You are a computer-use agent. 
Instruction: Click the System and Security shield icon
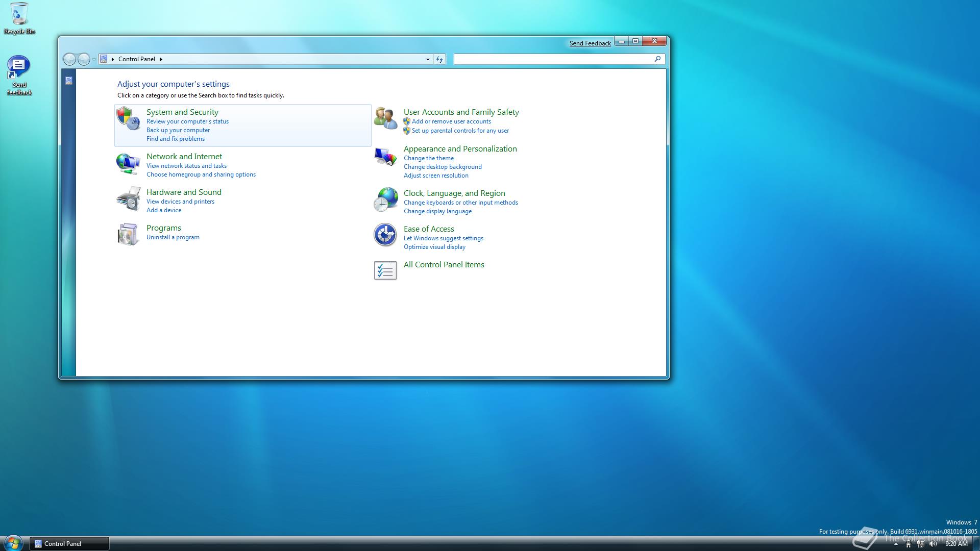click(x=128, y=118)
